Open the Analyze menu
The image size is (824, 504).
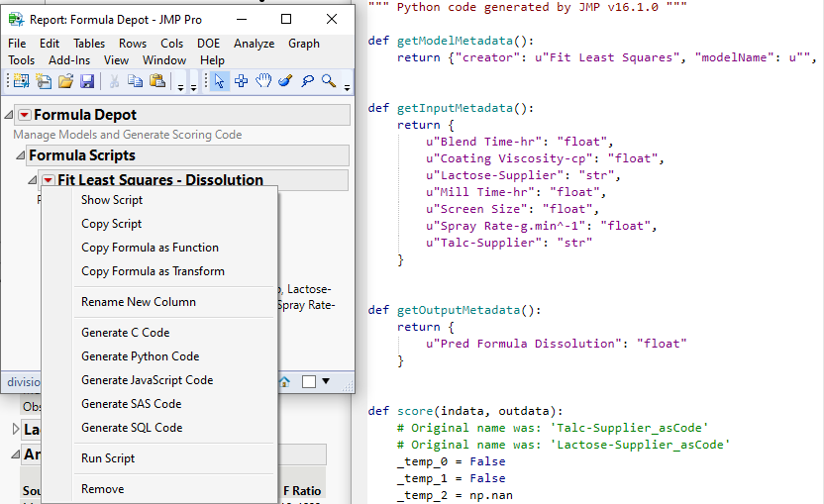254,44
